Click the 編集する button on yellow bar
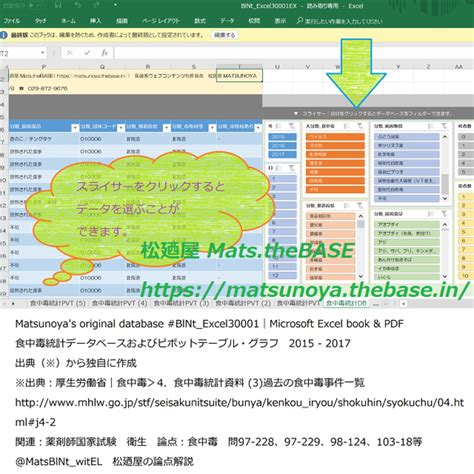474x474 pixels. click(224, 35)
